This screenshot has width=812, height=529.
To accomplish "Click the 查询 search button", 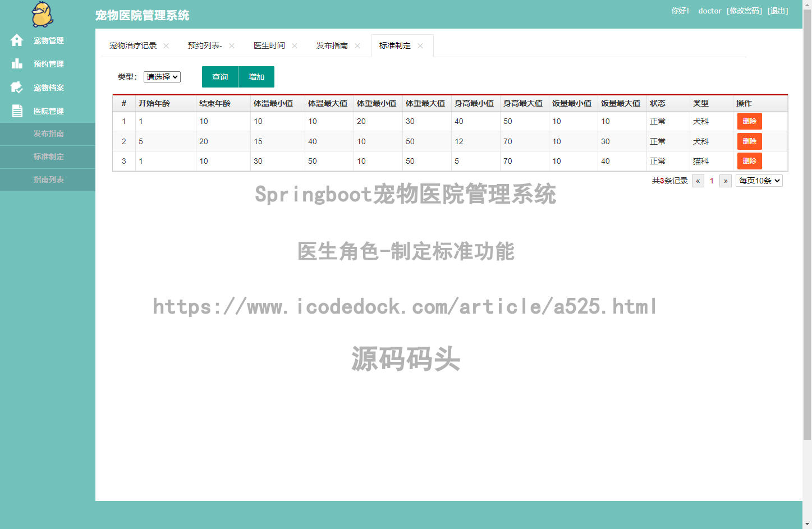I will click(220, 77).
